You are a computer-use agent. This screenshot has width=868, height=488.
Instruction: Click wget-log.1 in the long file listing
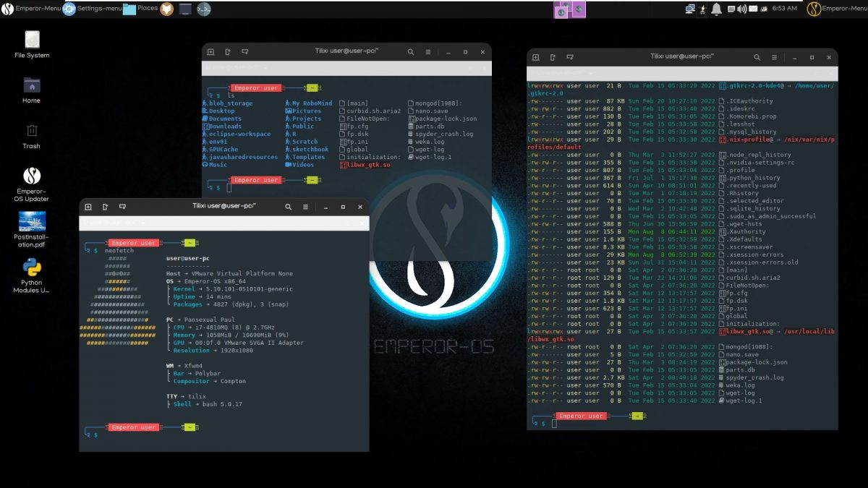pyautogui.click(x=744, y=401)
